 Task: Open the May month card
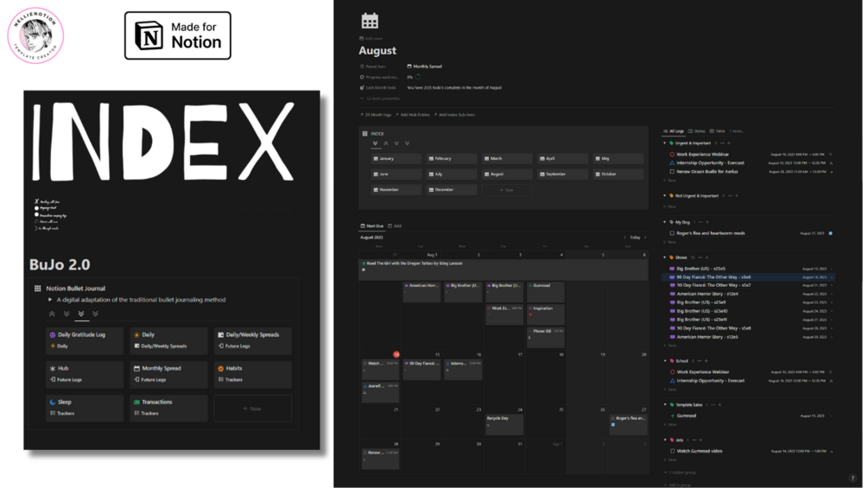618,158
